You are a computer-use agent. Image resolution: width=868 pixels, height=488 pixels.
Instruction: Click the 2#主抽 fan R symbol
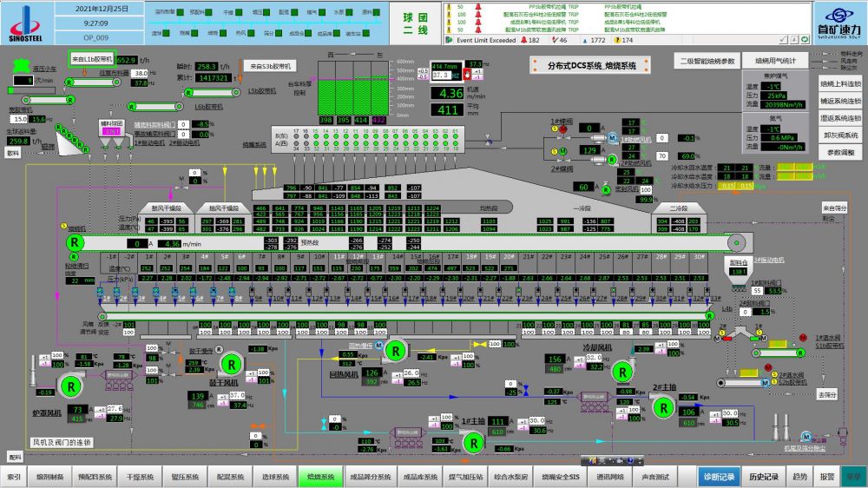click(663, 408)
